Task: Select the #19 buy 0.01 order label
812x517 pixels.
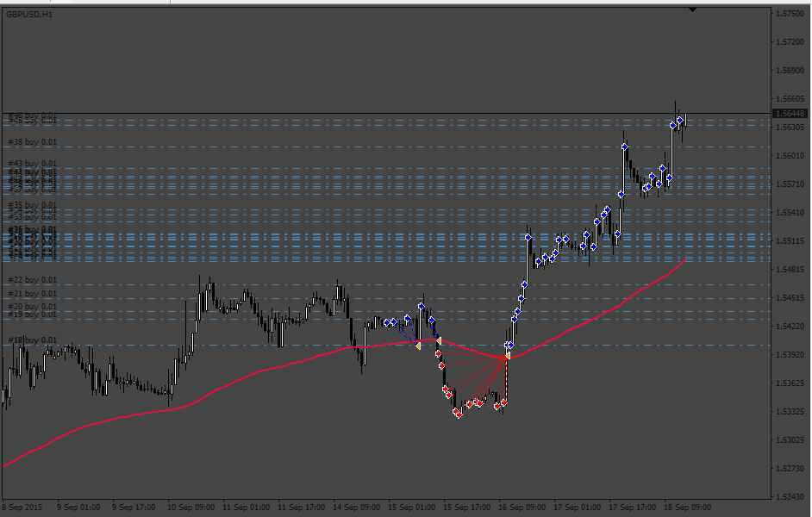Action: (32, 315)
